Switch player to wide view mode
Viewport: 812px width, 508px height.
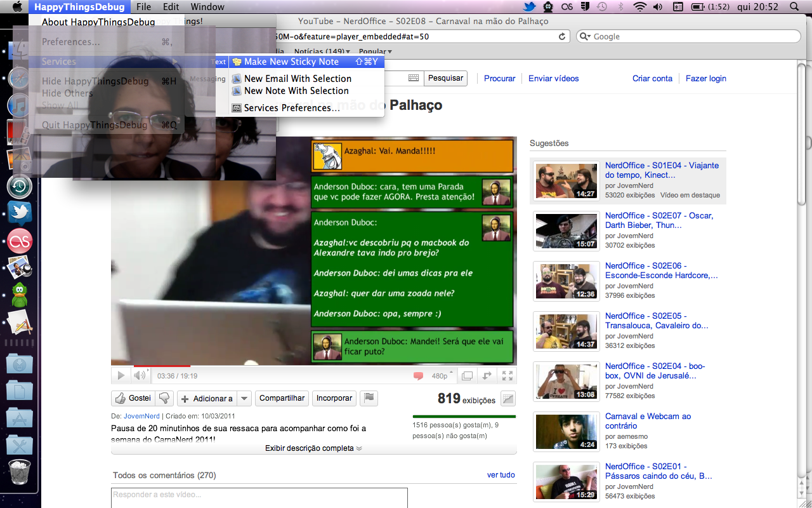[468, 376]
